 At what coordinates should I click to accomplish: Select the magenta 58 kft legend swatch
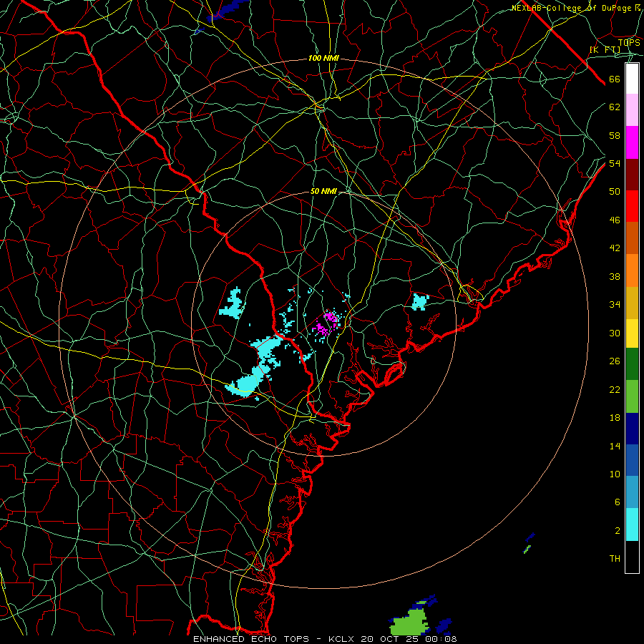pos(632,142)
